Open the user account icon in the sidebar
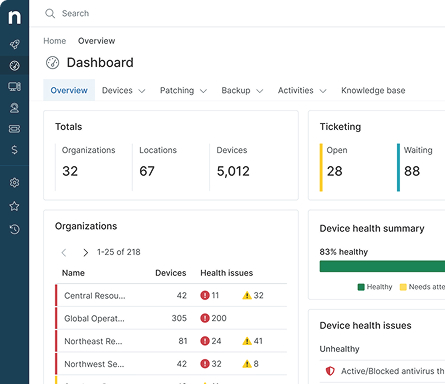Viewport: 445px width, 384px height. pos(14,108)
